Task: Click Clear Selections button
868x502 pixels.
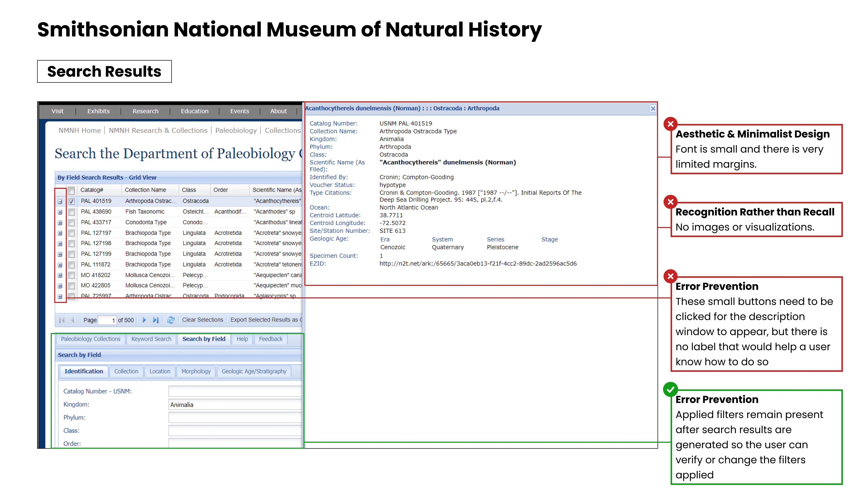Action: pyautogui.click(x=202, y=320)
